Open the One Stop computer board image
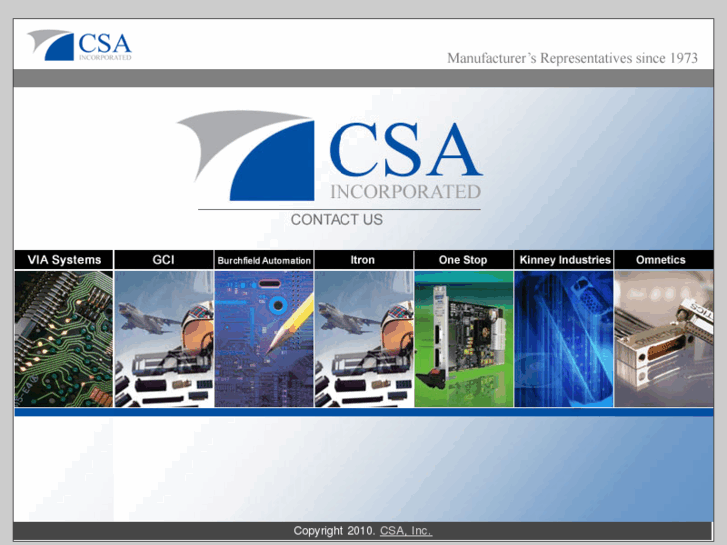The height and width of the screenshot is (545, 727). (x=464, y=339)
